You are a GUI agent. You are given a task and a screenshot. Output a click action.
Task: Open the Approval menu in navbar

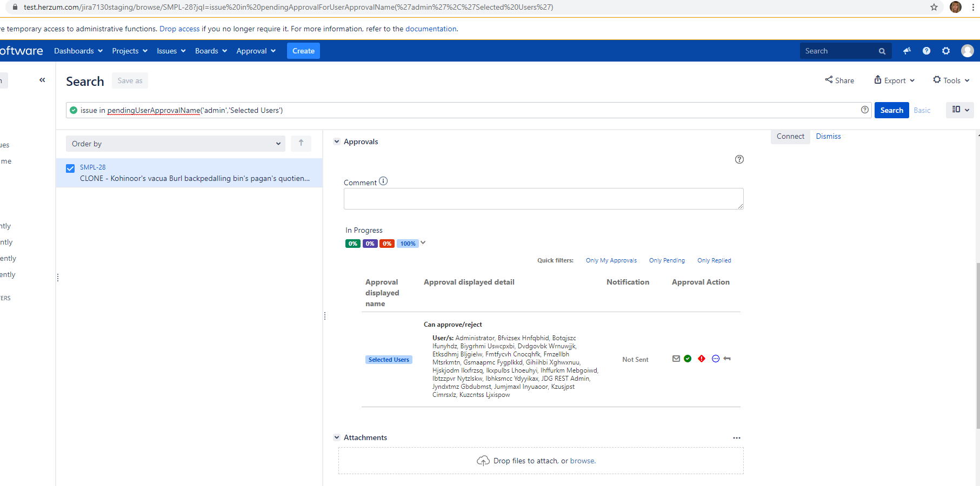(256, 51)
